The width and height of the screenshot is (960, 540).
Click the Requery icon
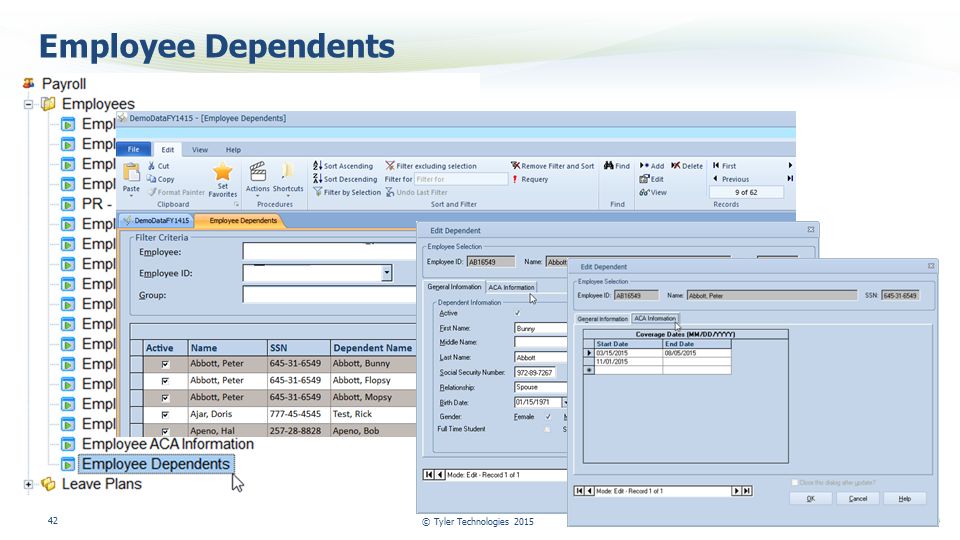pyautogui.click(x=516, y=179)
